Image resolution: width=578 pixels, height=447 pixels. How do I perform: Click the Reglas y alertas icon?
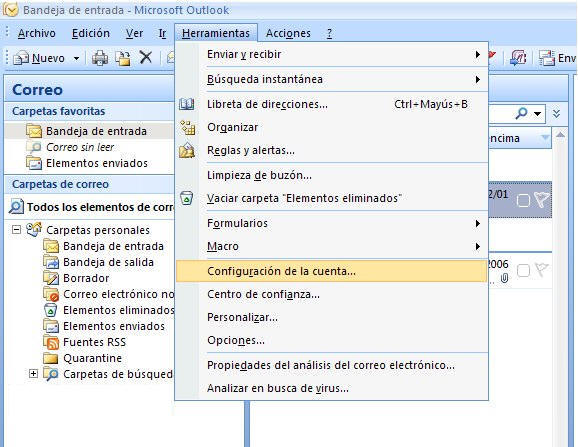[187, 150]
